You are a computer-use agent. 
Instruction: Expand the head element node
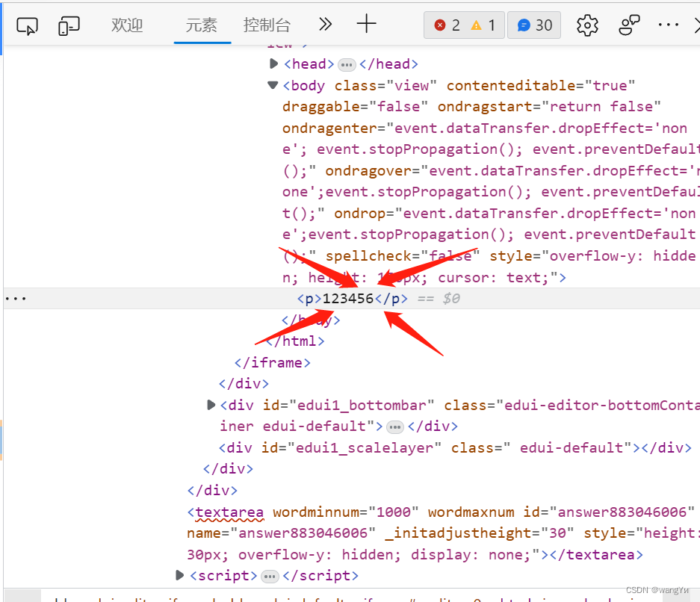pyautogui.click(x=273, y=63)
